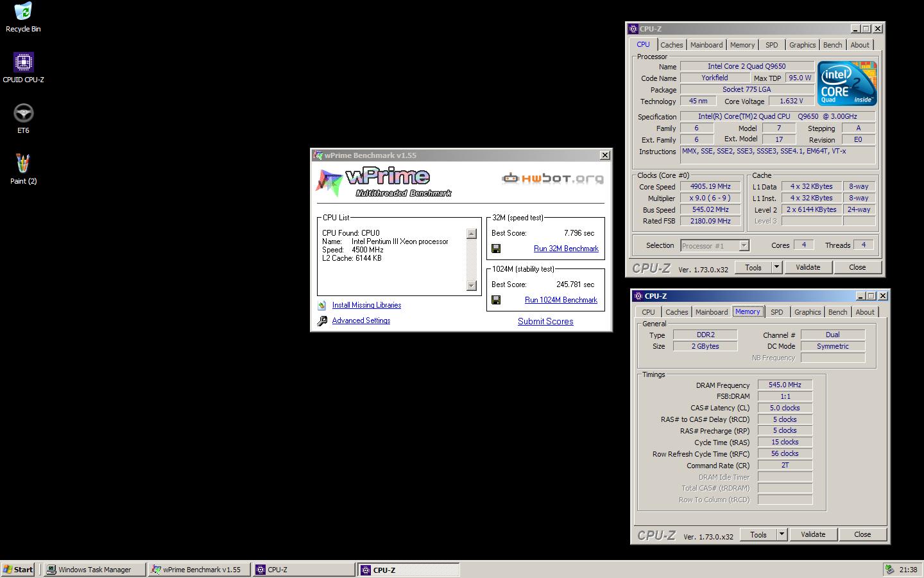Click the floppy save icon for 1024M score
The width and height of the screenshot is (924, 578).
pos(496,300)
